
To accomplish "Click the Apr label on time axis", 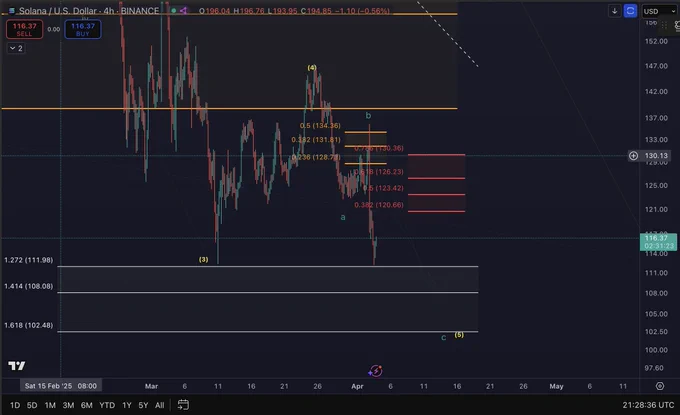I will (x=357, y=386).
